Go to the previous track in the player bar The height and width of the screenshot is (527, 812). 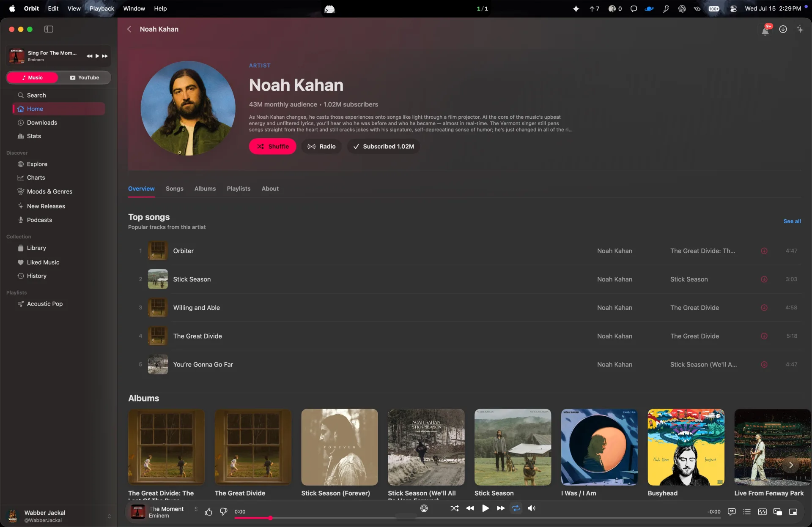click(470, 508)
